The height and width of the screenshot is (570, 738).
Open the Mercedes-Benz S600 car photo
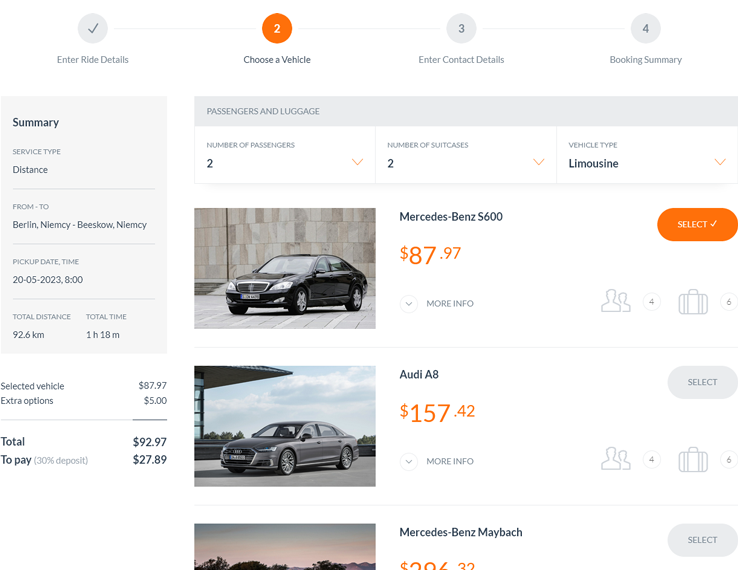(x=285, y=268)
